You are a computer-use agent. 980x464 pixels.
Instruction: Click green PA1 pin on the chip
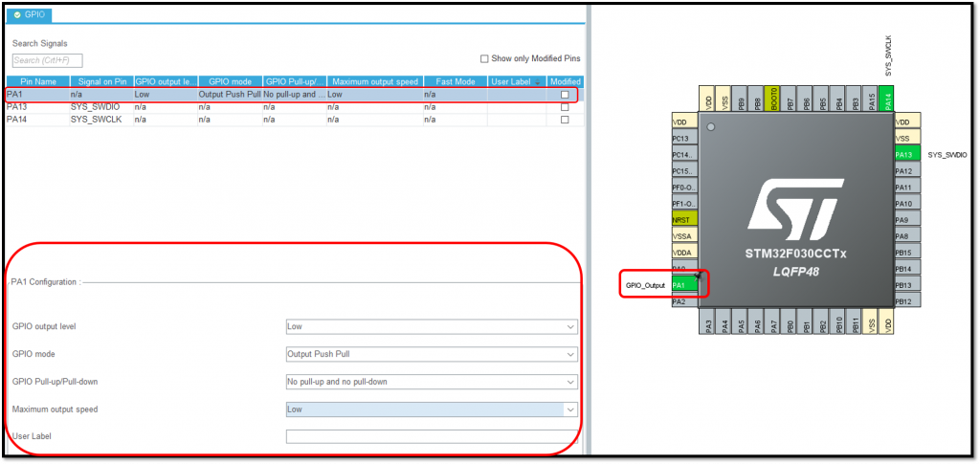pos(685,285)
